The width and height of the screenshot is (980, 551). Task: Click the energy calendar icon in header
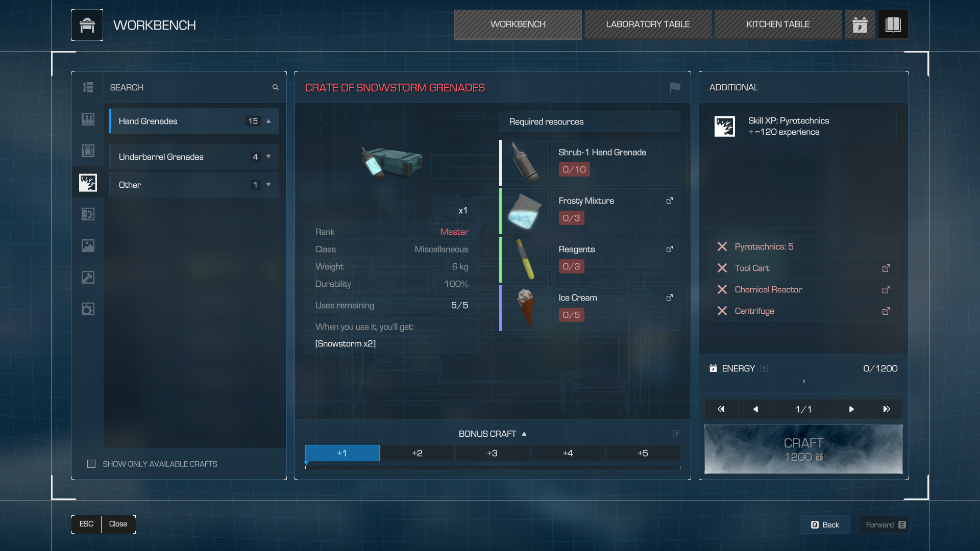click(x=860, y=24)
